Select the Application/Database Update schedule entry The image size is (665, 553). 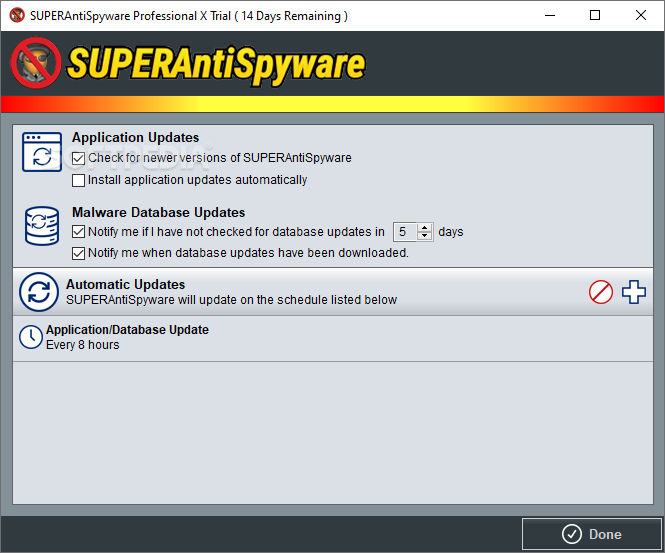tap(333, 338)
